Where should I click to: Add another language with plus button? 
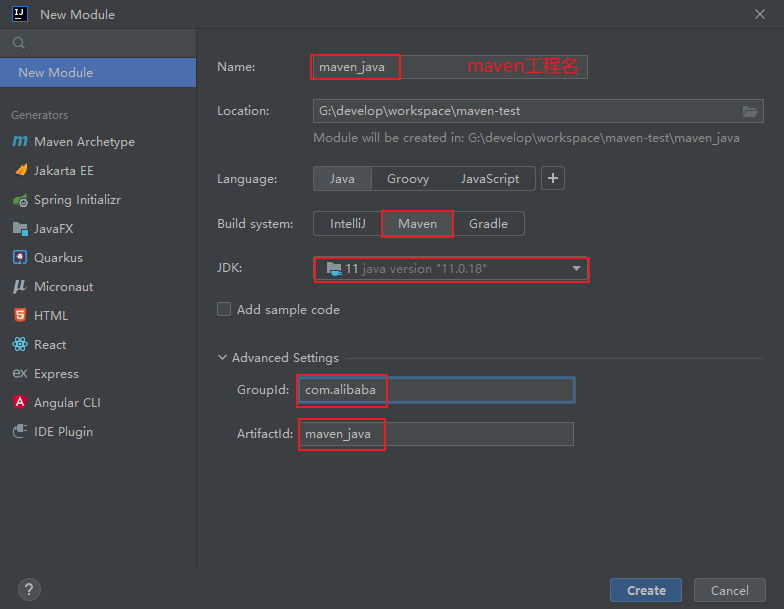coord(552,178)
